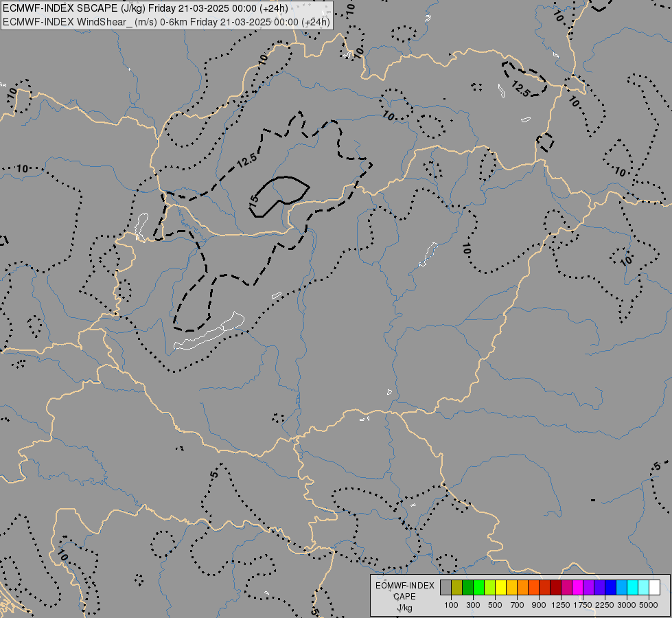This screenshot has width=672, height=618.
Task: Click the CAPE label in legend
Action: point(404,597)
